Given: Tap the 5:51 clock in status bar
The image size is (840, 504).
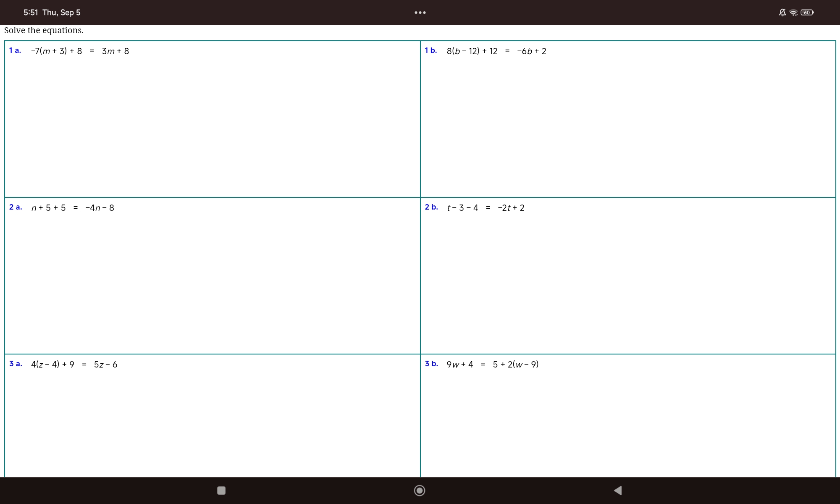Looking at the screenshot, I should [31, 13].
